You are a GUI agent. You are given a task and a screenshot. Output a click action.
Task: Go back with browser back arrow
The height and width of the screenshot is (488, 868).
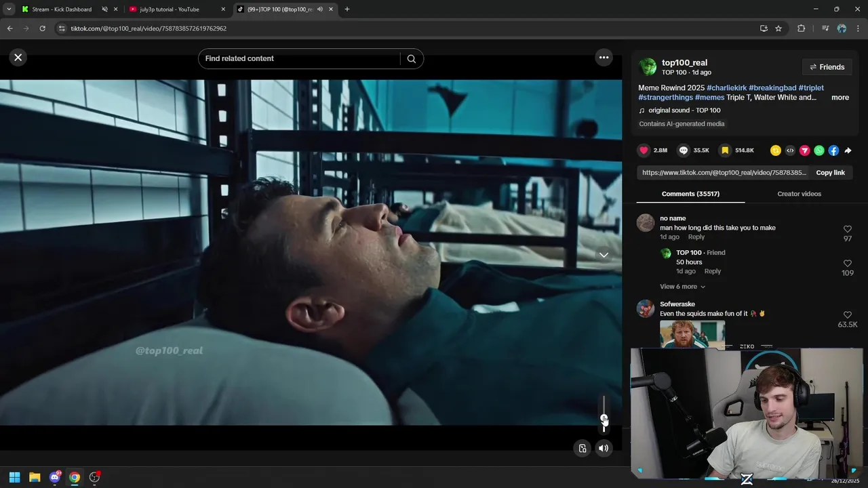(9, 28)
